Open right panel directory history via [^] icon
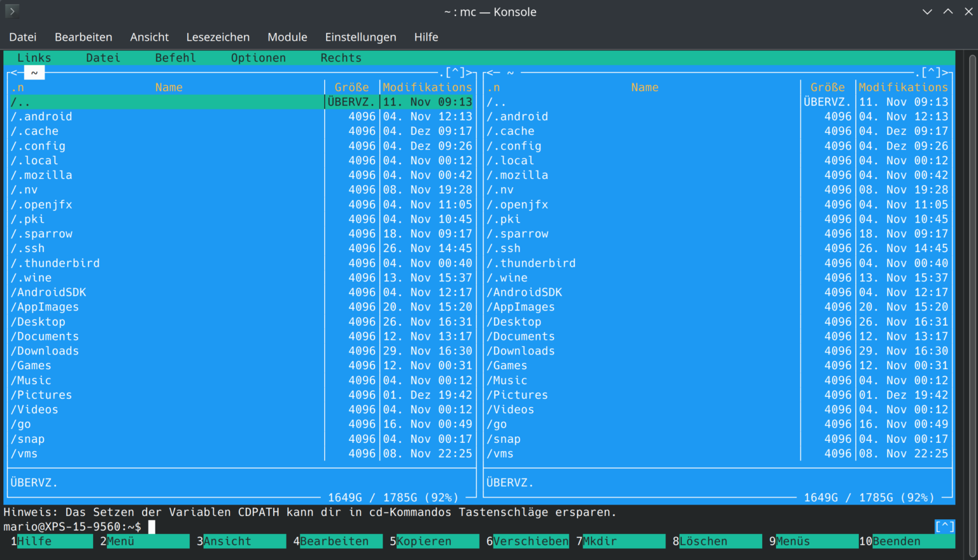The height and width of the screenshot is (560, 978). pos(931,72)
